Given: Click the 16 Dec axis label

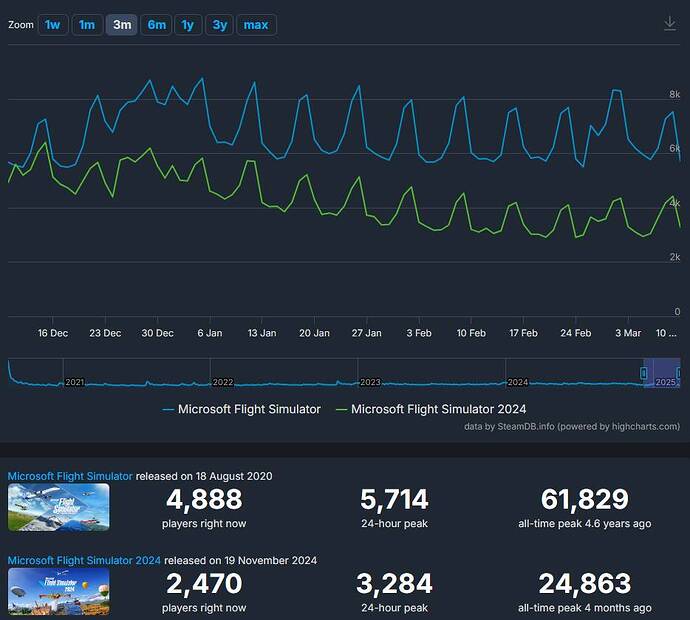Looking at the screenshot, I should [53, 333].
